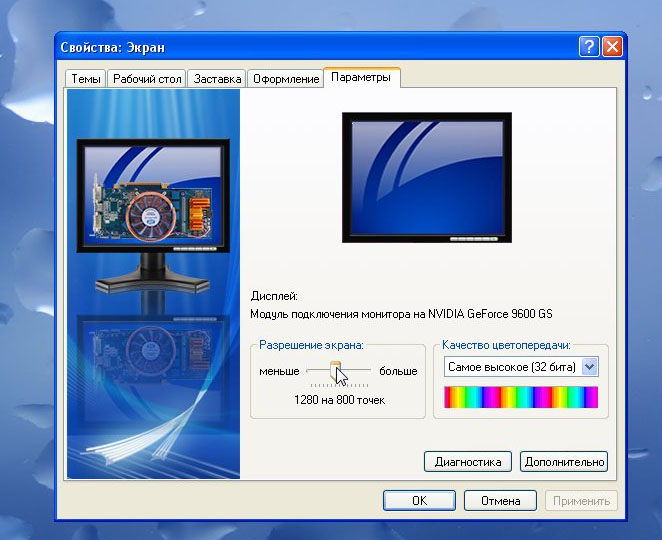The image size is (662, 540).
Task: Click the NVIDIA GeForce 9600 GS display name
Action: click(x=490, y=314)
